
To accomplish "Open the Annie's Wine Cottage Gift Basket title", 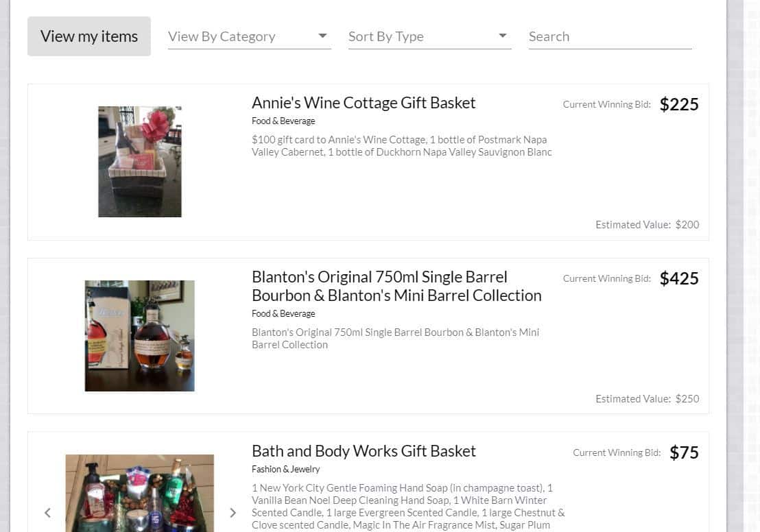I will [x=364, y=103].
